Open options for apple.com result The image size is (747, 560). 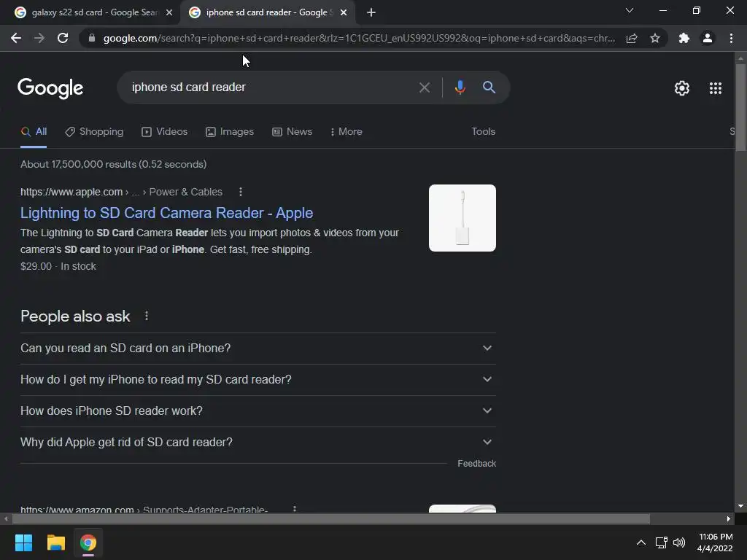coord(241,192)
